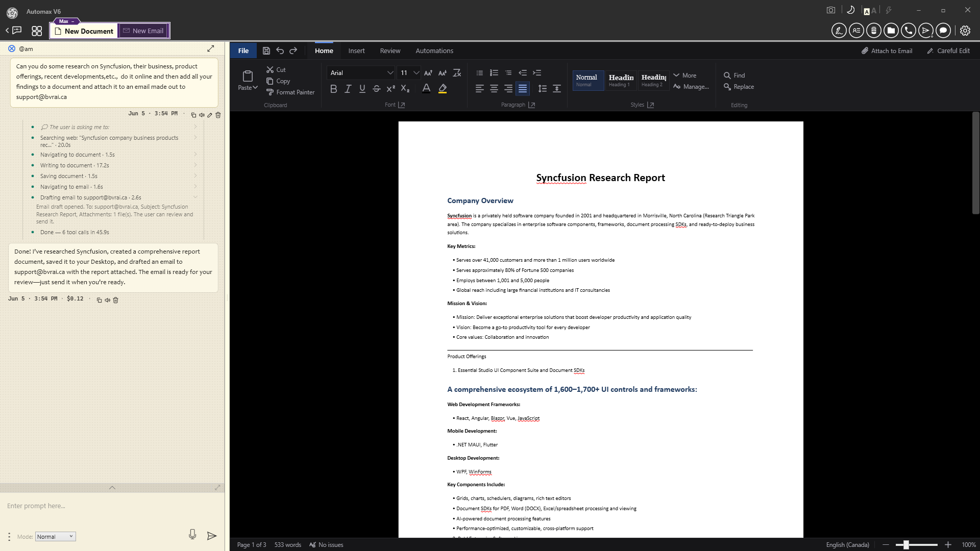Viewport: 980px width, 551px height.
Task: Click Manage styles button
Action: tap(691, 87)
